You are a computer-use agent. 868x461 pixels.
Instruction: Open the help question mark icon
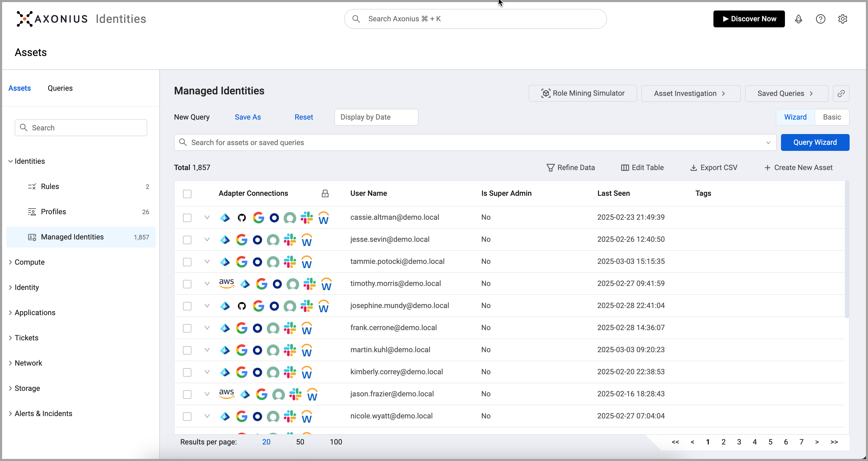coord(820,19)
